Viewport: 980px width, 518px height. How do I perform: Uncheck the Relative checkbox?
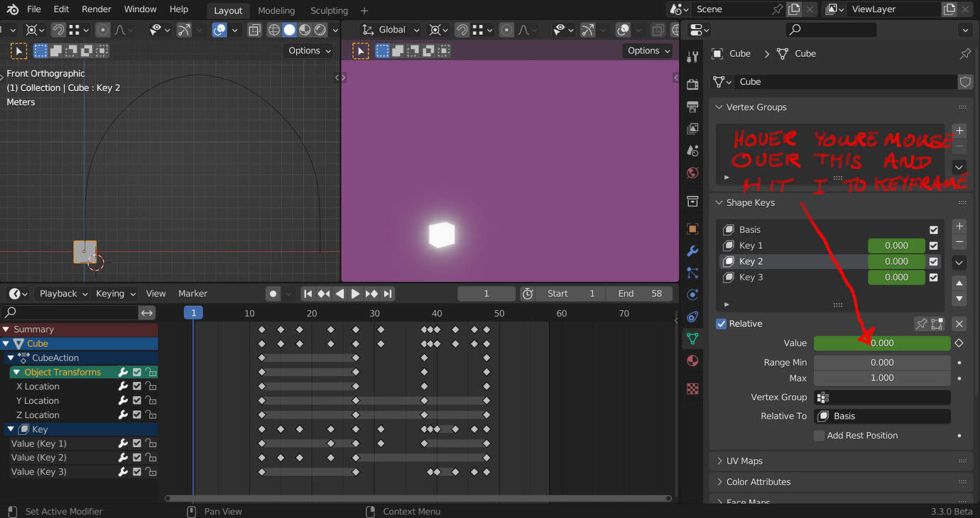722,324
